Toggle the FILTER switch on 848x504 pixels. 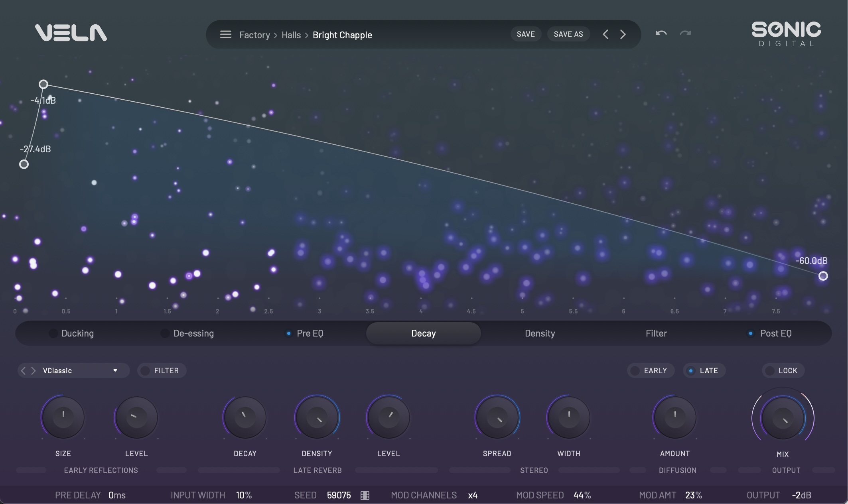point(162,371)
